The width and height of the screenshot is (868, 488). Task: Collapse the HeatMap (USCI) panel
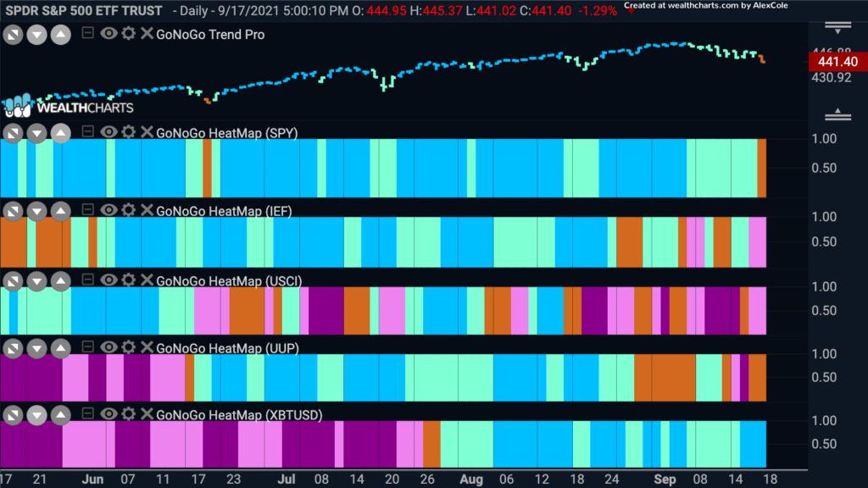point(87,280)
